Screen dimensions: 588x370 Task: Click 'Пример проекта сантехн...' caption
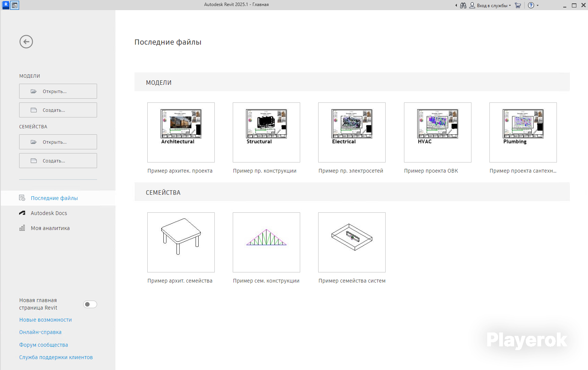point(523,171)
